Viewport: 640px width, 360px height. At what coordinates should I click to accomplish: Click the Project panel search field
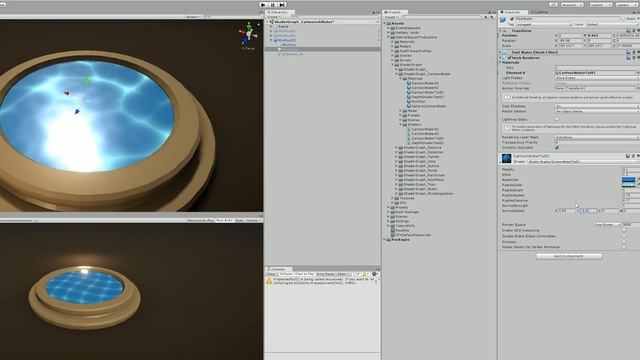pos(442,17)
